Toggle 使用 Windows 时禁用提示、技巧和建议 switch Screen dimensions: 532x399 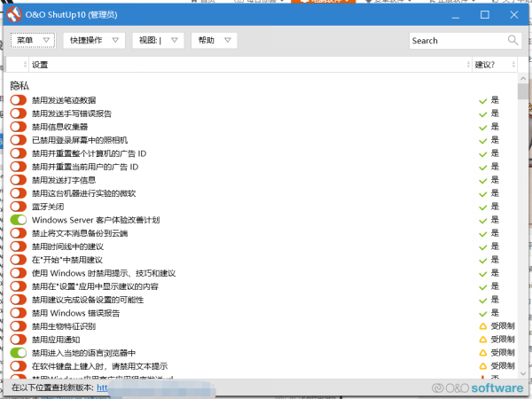pos(19,273)
